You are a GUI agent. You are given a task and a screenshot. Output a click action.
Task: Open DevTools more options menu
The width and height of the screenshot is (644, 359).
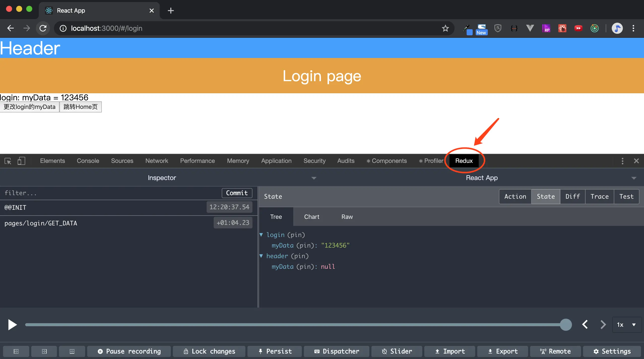coord(622,161)
